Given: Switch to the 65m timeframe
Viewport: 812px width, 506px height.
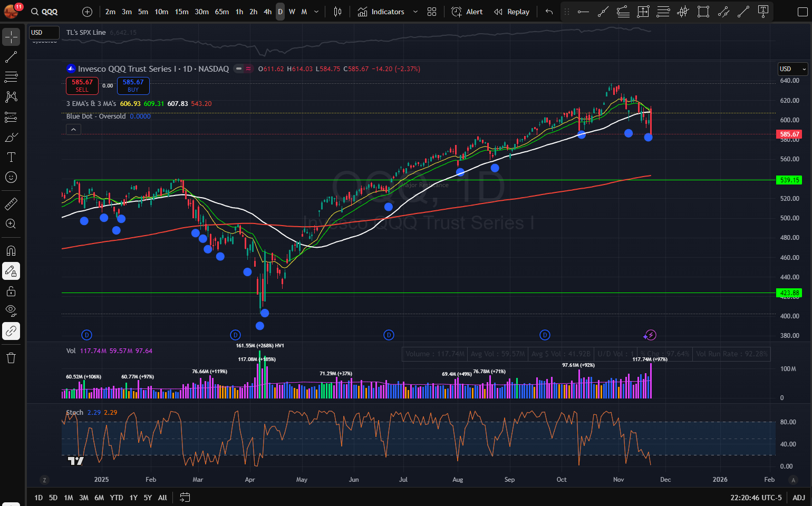Looking at the screenshot, I should pos(222,12).
